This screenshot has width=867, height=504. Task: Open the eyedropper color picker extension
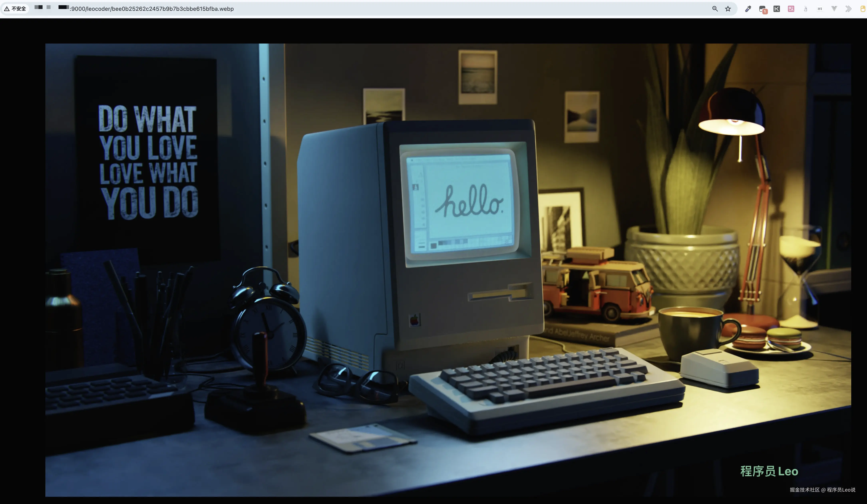[x=748, y=9]
